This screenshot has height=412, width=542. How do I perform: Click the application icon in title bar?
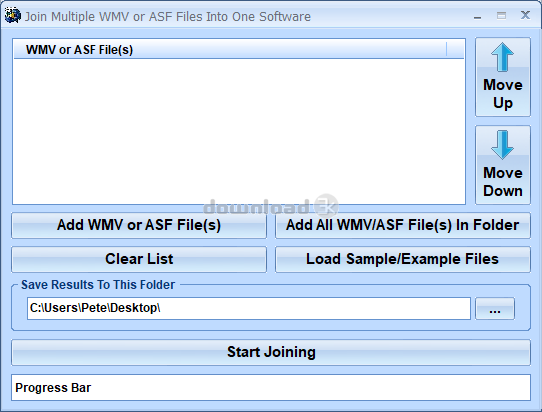click(13, 16)
